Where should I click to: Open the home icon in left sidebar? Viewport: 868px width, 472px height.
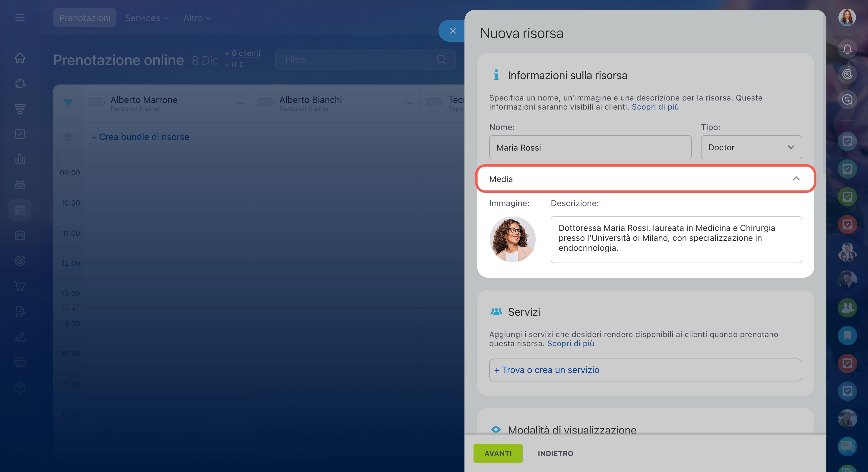[20, 58]
